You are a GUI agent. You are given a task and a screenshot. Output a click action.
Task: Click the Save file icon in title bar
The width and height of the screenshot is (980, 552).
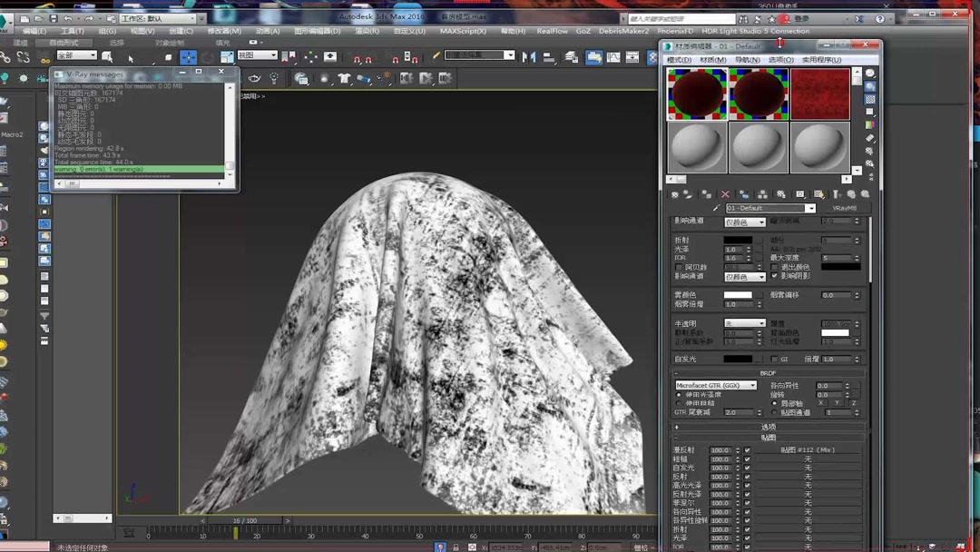[x=54, y=18]
